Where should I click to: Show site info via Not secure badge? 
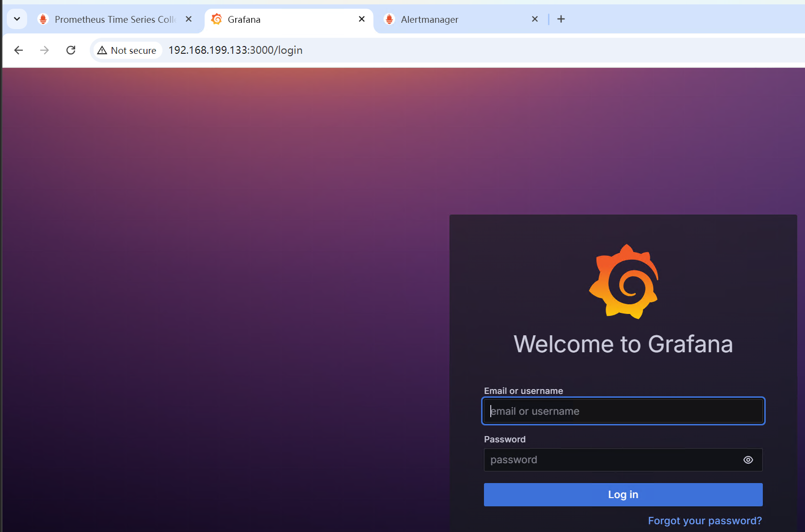[x=128, y=50]
